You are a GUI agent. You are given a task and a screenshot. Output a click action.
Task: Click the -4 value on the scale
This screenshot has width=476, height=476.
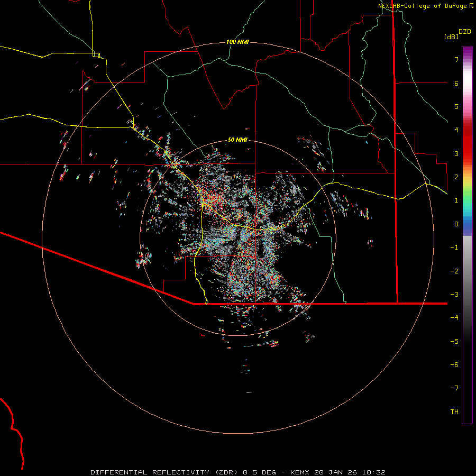(454, 317)
